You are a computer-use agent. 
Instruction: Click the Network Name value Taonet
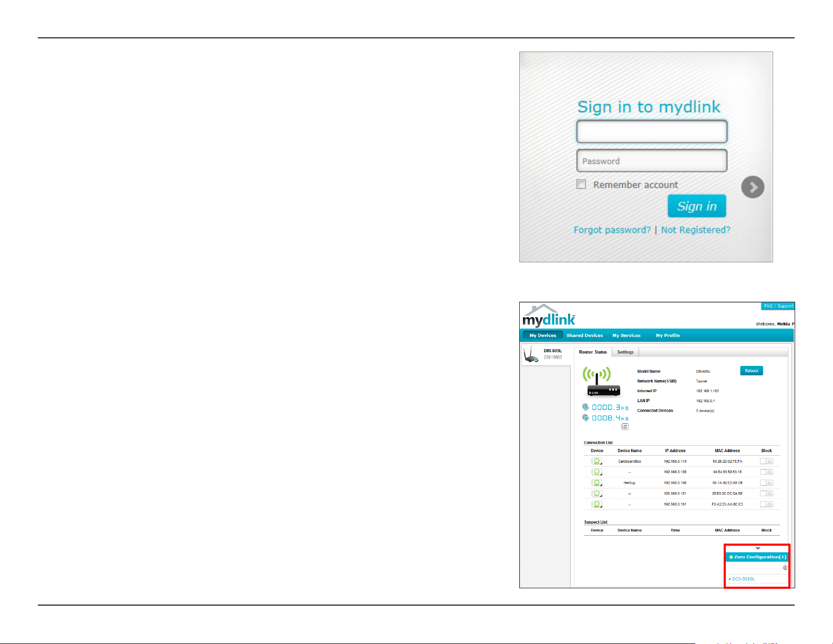point(702,381)
